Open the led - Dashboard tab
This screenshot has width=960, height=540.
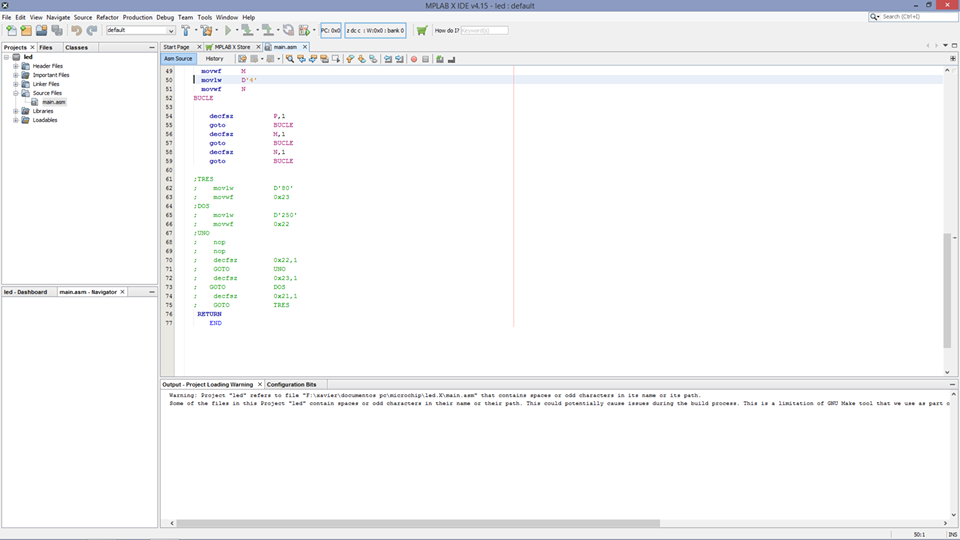click(26, 292)
